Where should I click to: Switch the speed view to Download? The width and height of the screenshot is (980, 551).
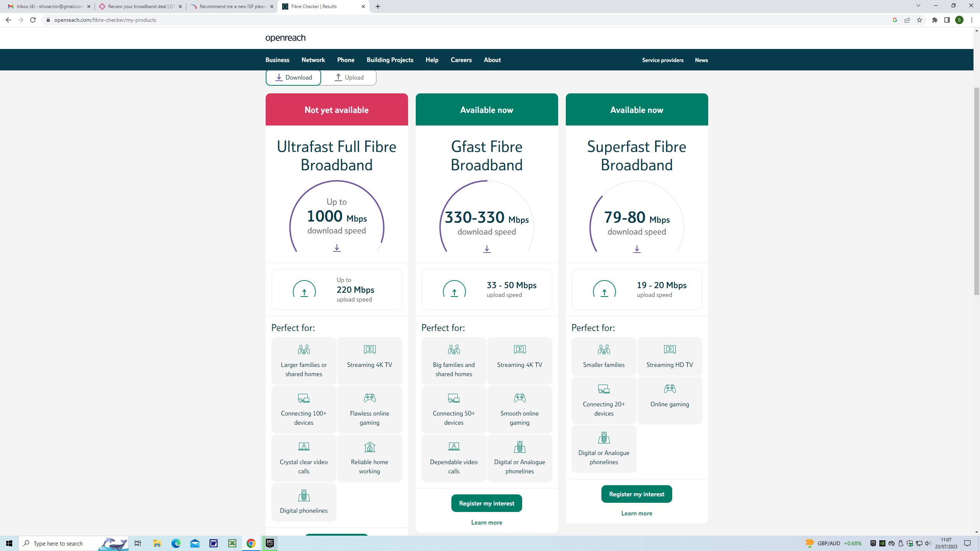(294, 78)
